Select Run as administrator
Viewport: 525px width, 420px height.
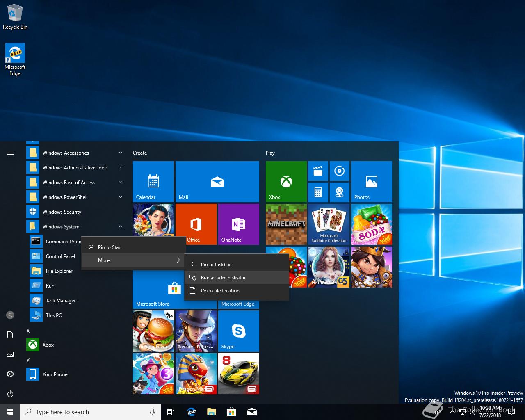237,278
